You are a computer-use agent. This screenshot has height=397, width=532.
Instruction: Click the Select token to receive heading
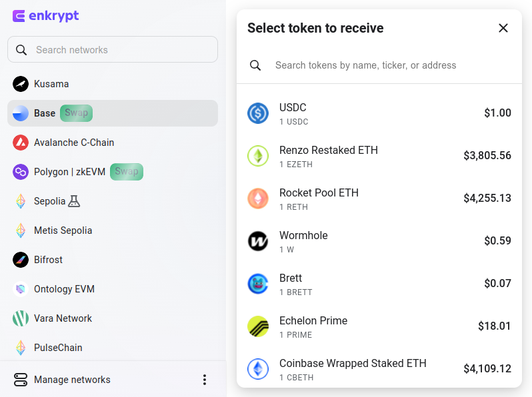[315, 28]
